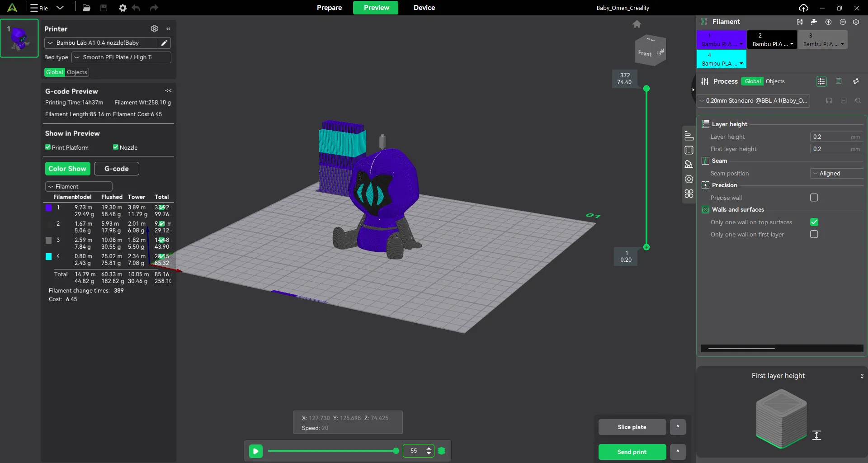Screen dimensions: 868x463
Task: Select Objects in Printer panel toggle
Action: (x=77, y=72)
